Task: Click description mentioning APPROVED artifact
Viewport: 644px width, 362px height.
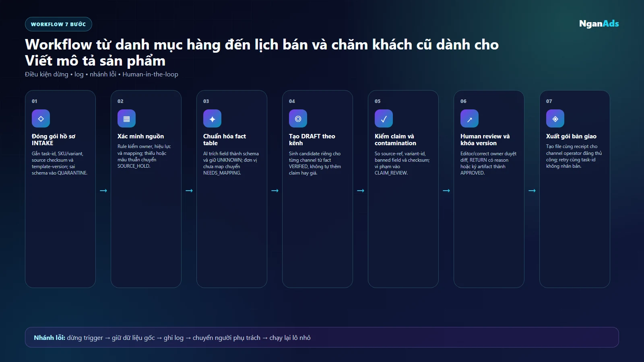Action: (488, 163)
